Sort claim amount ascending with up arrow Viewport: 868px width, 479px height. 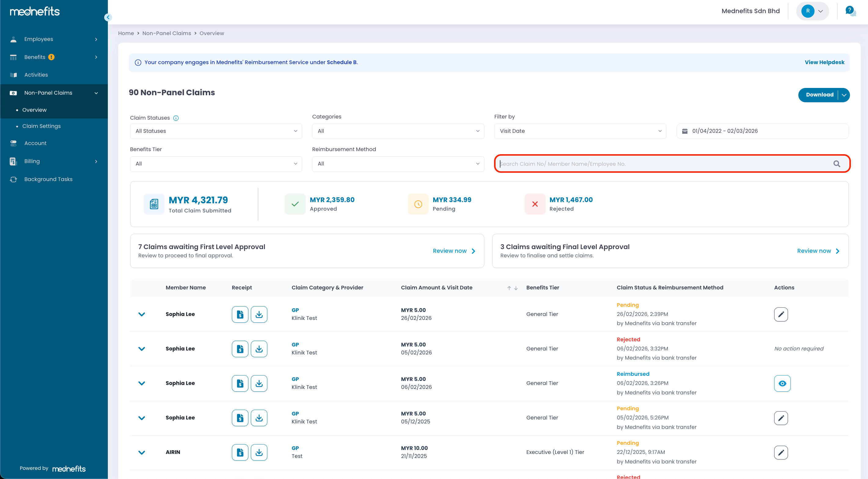(509, 288)
